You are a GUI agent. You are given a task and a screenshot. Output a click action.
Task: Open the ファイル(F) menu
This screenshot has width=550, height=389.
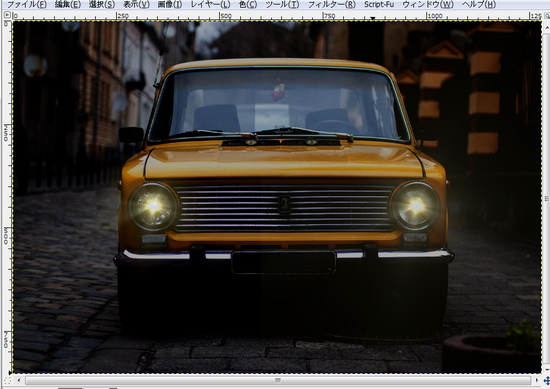(x=27, y=5)
